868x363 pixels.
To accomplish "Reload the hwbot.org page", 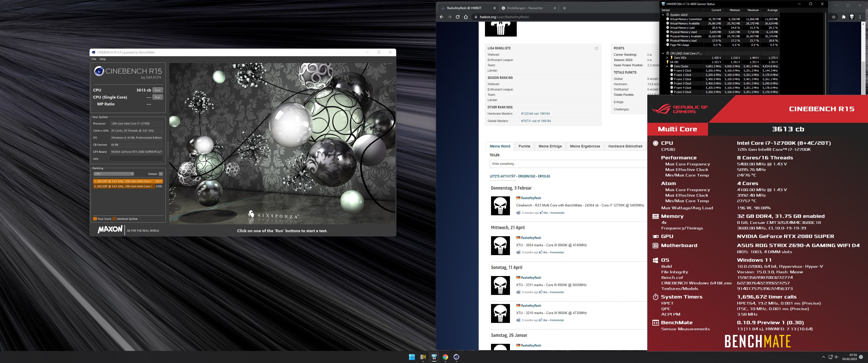I will [457, 17].
